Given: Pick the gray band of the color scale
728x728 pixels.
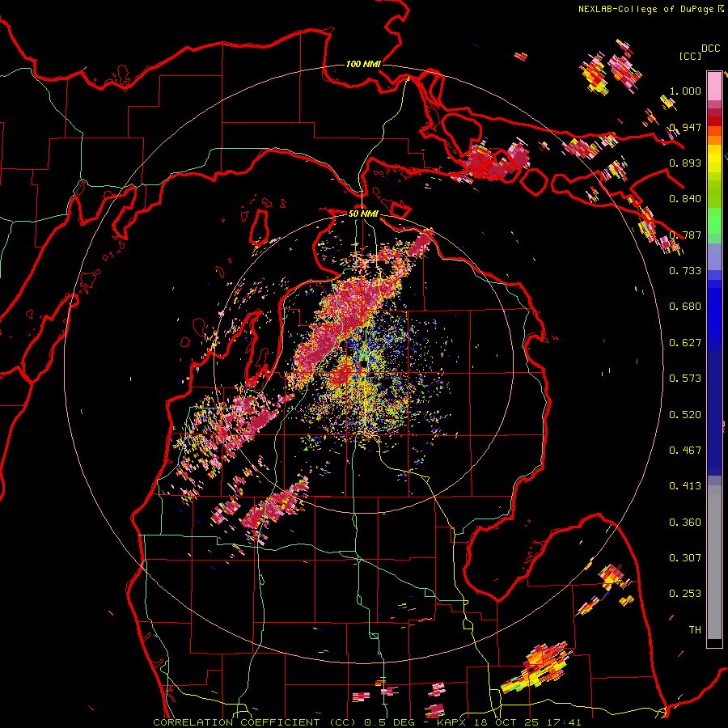Looking at the screenshot, I should pyautogui.click(x=714, y=562).
